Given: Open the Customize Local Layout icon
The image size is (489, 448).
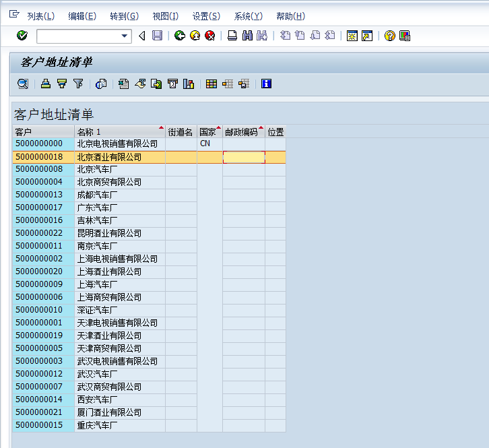Looking at the screenshot, I should [x=405, y=36].
